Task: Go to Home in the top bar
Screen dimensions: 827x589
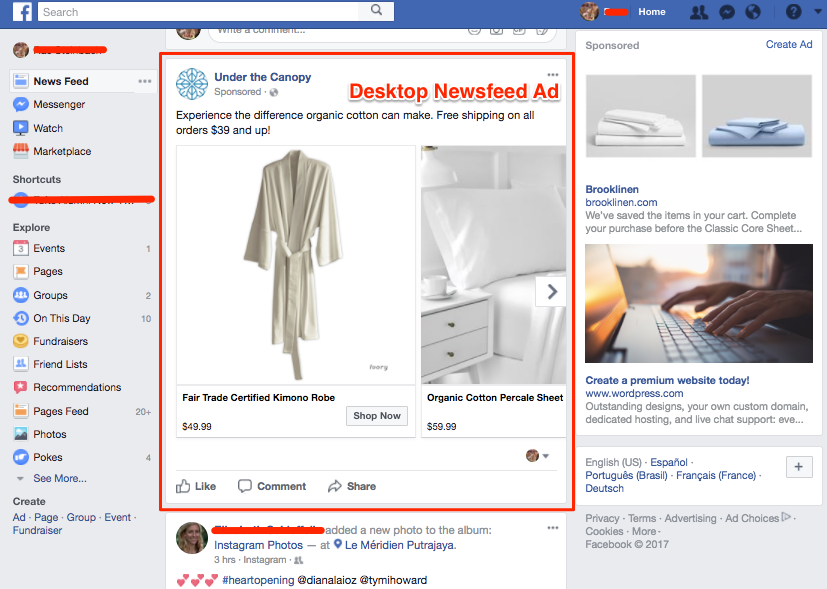Action: tap(651, 12)
